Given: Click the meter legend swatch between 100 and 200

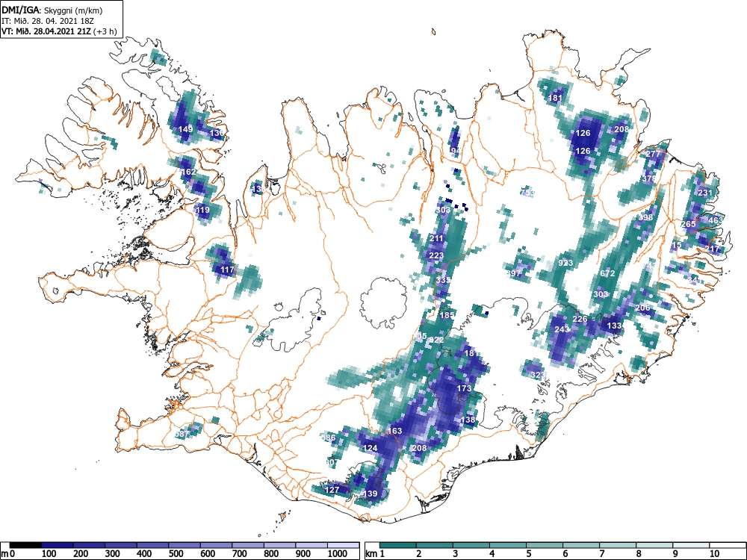Looking at the screenshot, I should 58,545.
